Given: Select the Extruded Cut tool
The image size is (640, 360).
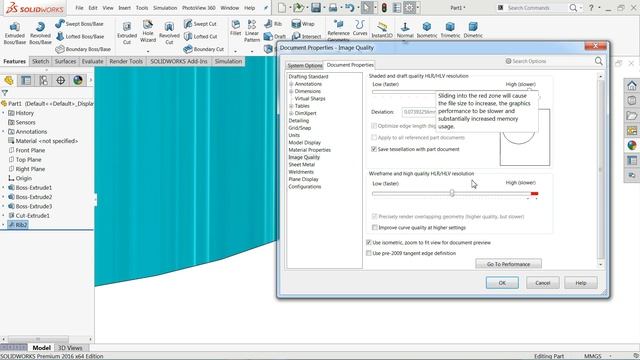Looking at the screenshot, I should click(127, 33).
